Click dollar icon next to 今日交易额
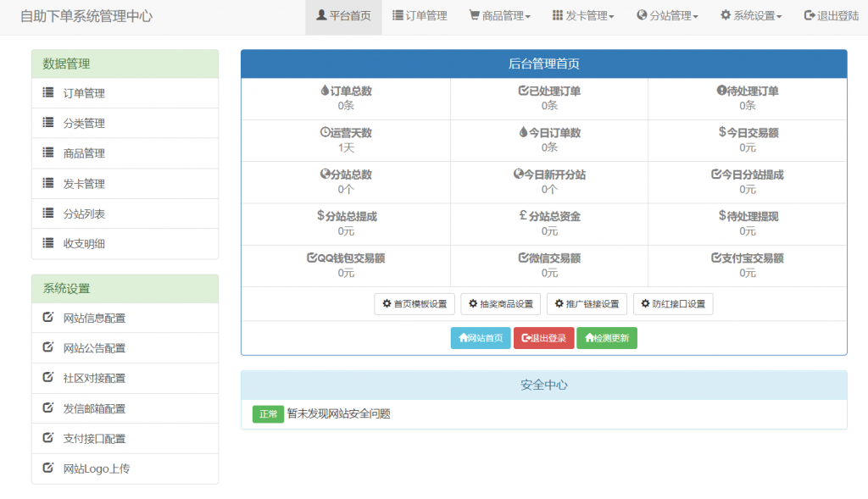Image resolution: width=868 pixels, height=499 pixels. [722, 131]
